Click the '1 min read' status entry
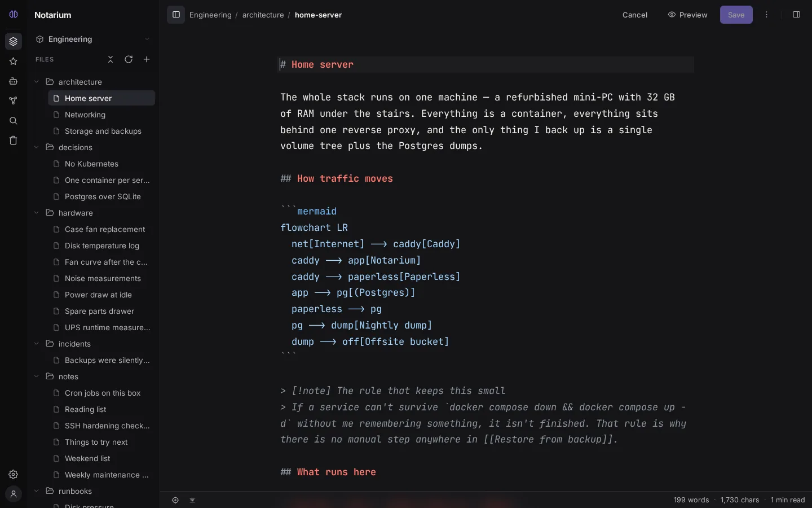 [788, 500]
